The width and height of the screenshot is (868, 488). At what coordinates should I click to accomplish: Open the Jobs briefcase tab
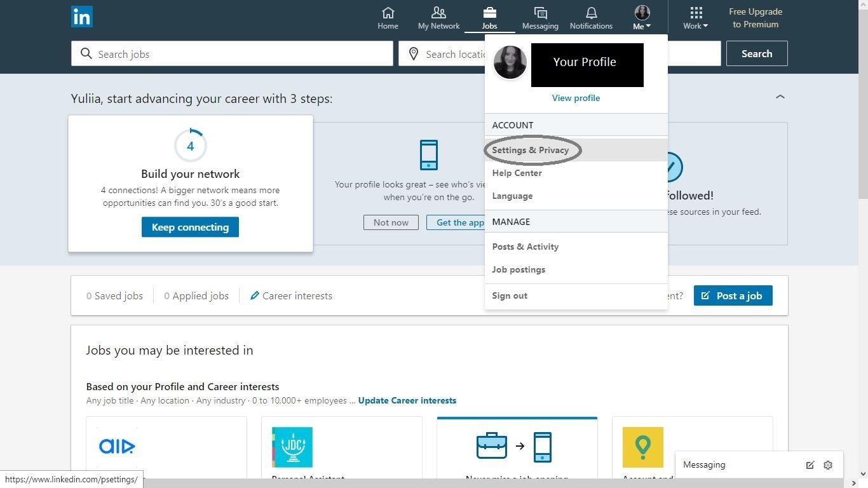click(x=489, y=18)
